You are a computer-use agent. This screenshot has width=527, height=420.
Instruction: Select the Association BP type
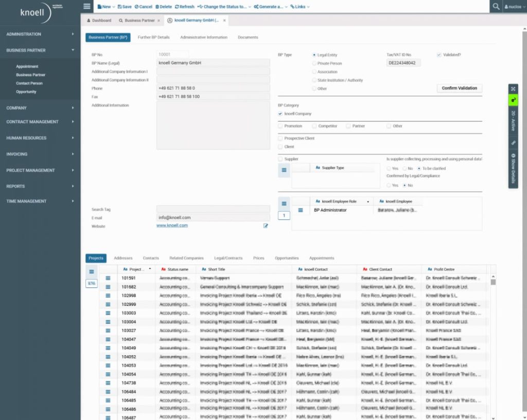tap(314, 71)
